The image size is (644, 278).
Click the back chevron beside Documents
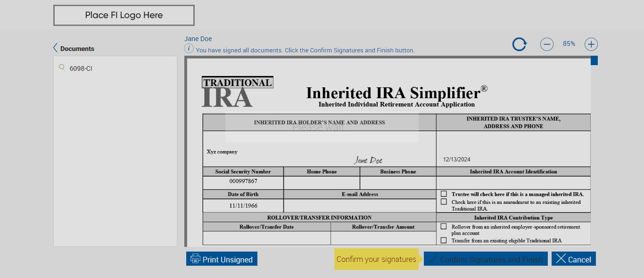56,48
